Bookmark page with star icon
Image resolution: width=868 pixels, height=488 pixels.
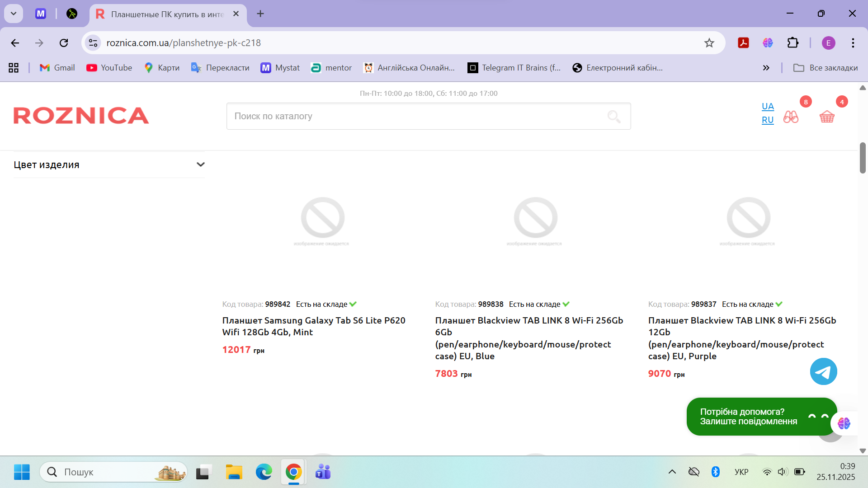pos(709,43)
